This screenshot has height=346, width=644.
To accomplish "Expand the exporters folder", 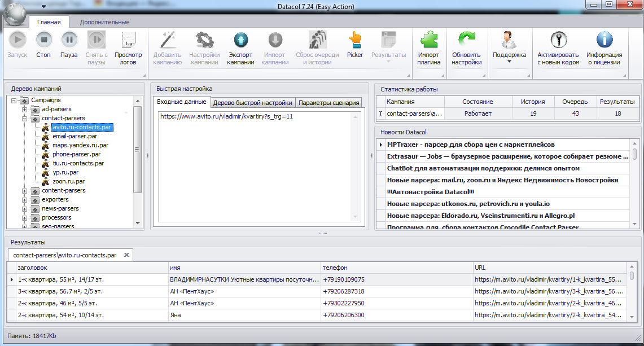I will pyautogui.click(x=25, y=200).
